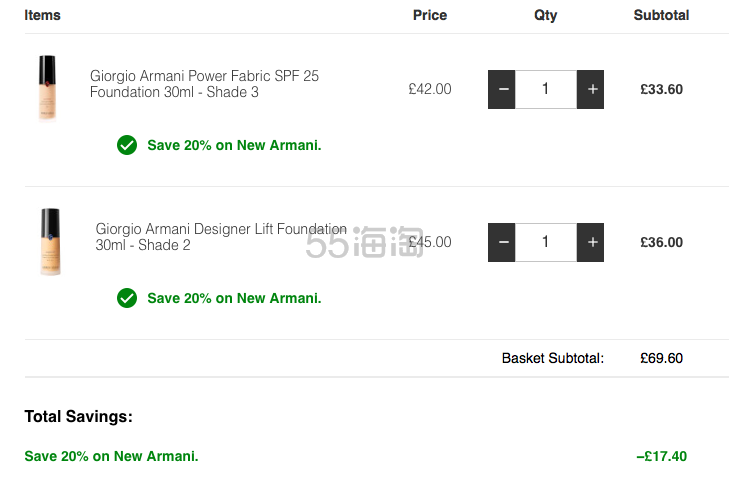Viewport: 729px width, 485px height.
Task: Click Save 20% offer text under Shade 2
Action: tap(234, 298)
